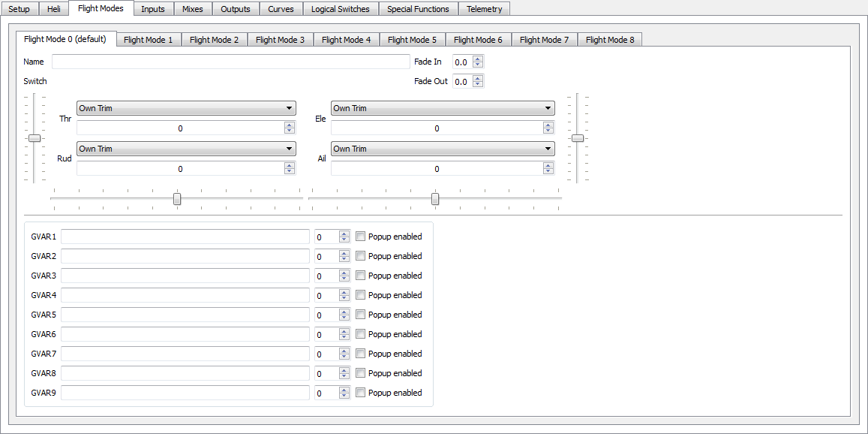Switch to the Mixes tab
This screenshot has height=434, width=868.
(193, 9)
